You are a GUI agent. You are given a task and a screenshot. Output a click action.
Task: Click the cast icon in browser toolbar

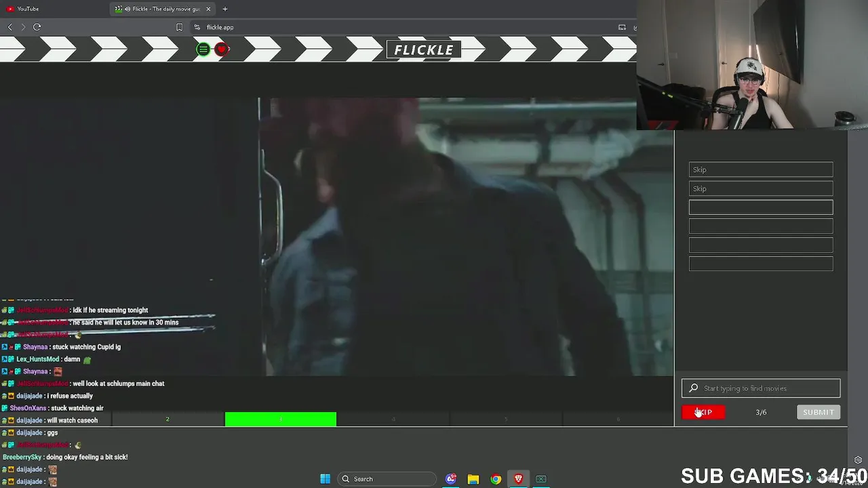(x=622, y=27)
